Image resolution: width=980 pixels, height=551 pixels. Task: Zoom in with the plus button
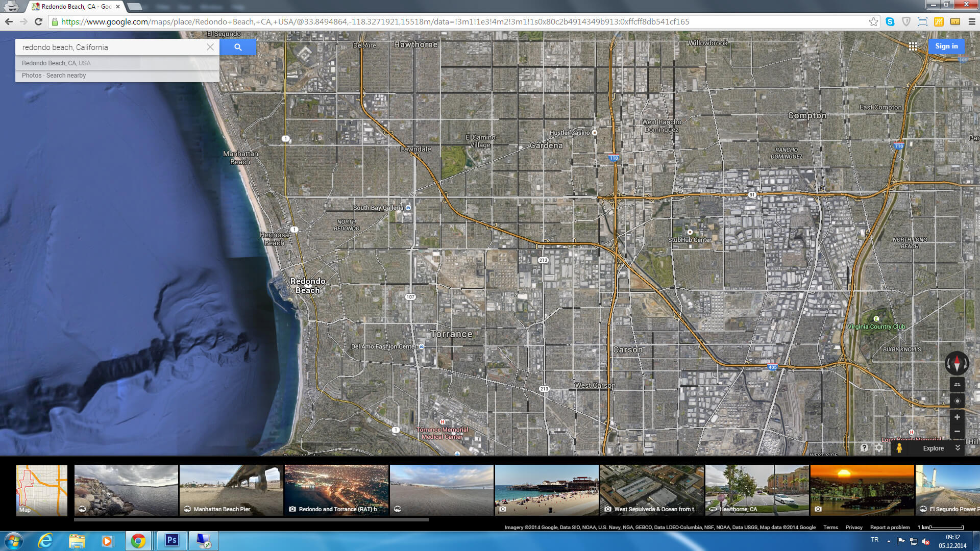click(957, 417)
